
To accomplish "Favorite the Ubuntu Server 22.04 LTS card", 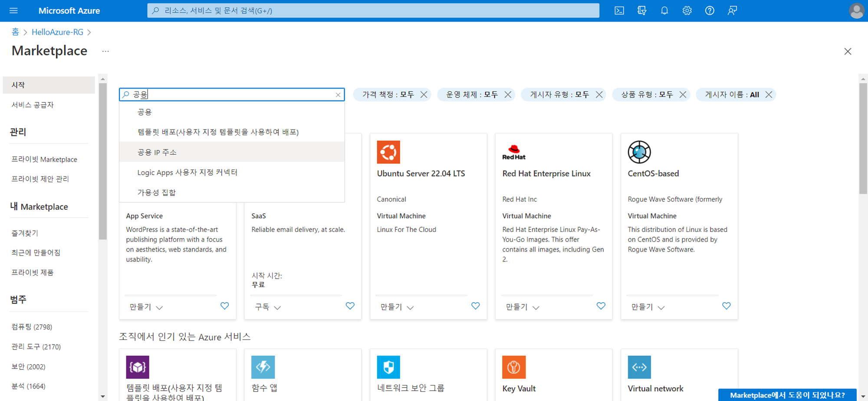I will pyautogui.click(x=475, y=306).
